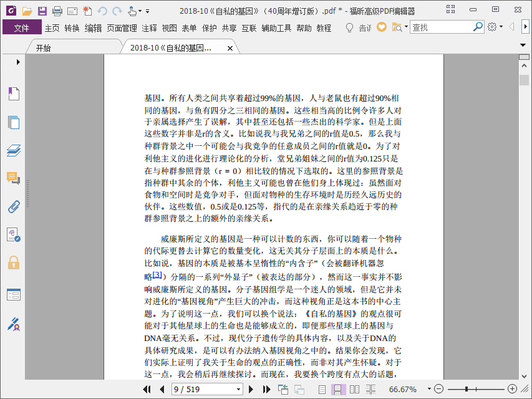Open the hand tool mode dropdown arrow

coord(140,11)
